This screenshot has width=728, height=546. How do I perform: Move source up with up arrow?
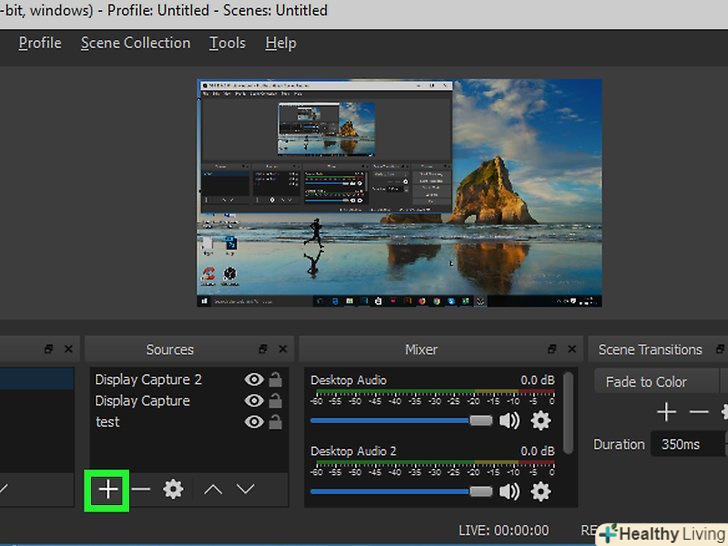click(x=213, y=489)
